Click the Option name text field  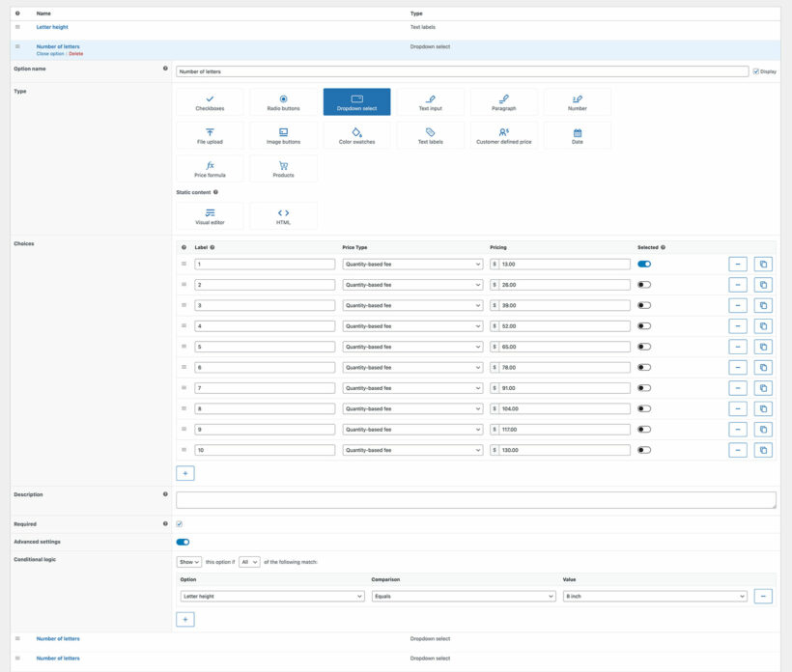pos(462,70)
